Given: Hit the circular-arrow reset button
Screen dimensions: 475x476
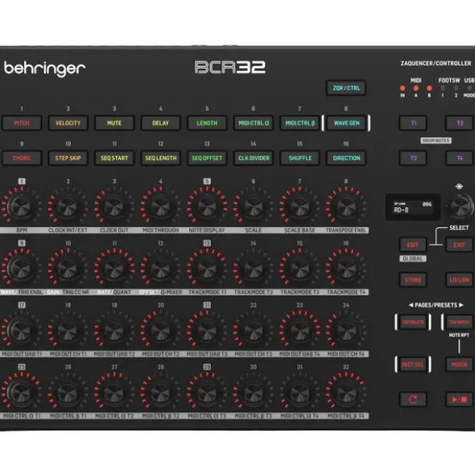Looking at the screenshot, I should click(413, 399).
